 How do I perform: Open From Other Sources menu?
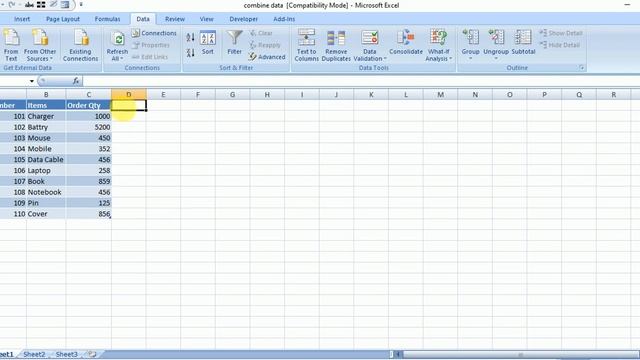tap(40, 45)
